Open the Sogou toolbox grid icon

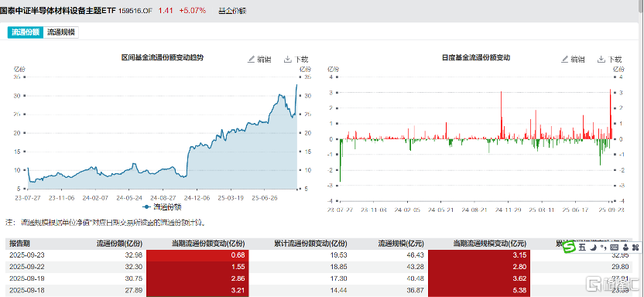pos(635,247)
